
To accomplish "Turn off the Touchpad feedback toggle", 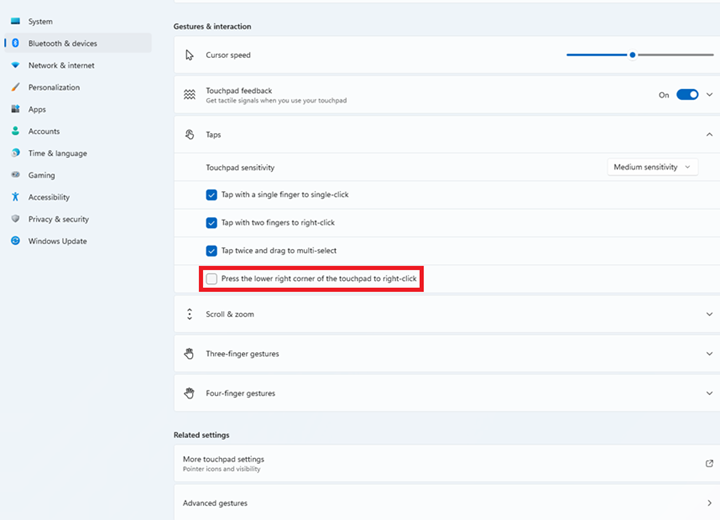I will (687, 95).
